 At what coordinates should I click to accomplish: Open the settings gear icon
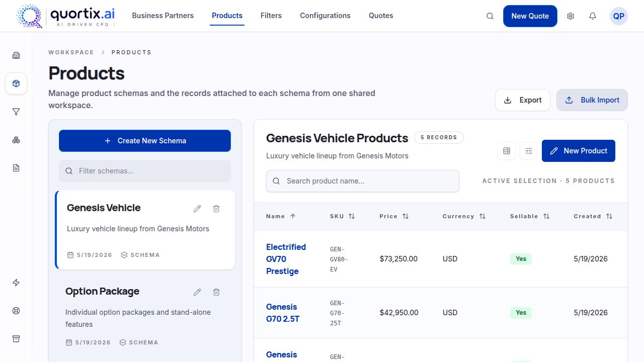(571, 16)
